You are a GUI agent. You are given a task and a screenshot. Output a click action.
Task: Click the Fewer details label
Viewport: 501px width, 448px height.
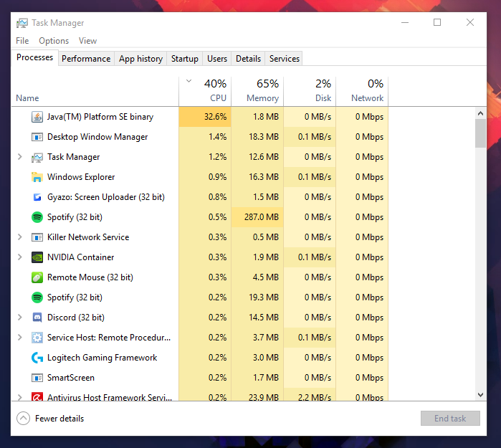tap(59, 419)
